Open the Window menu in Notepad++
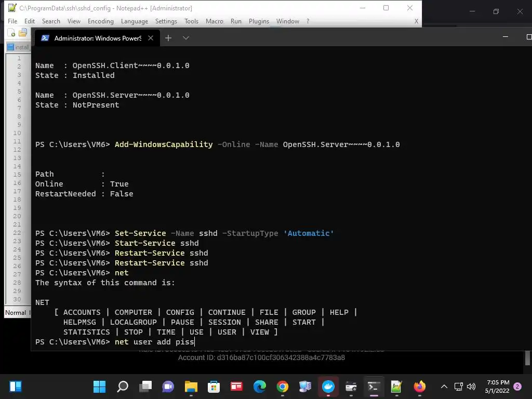 click(x=288, y=21)
